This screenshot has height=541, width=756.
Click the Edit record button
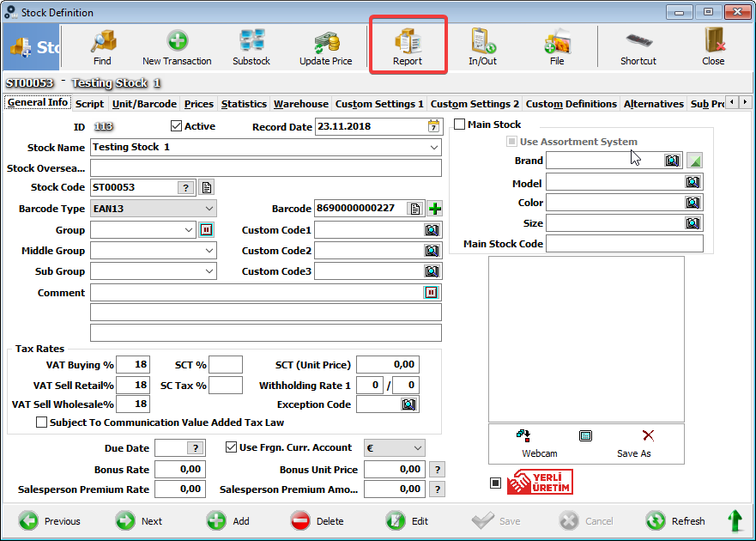407,521
